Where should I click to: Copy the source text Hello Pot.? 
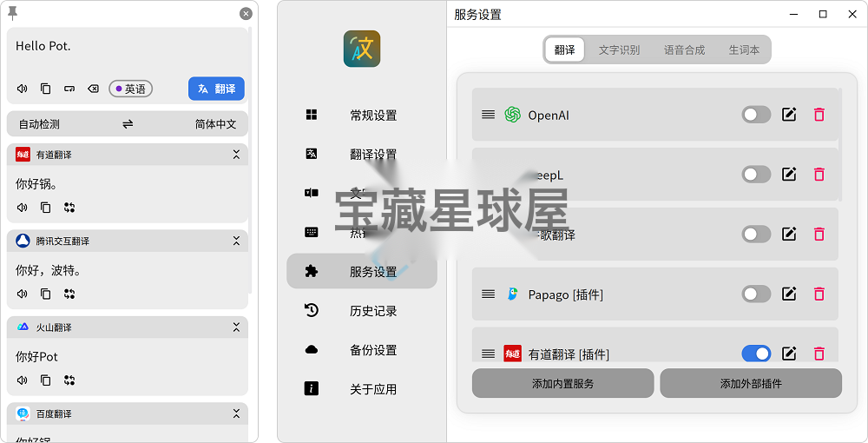coord(46,89)
